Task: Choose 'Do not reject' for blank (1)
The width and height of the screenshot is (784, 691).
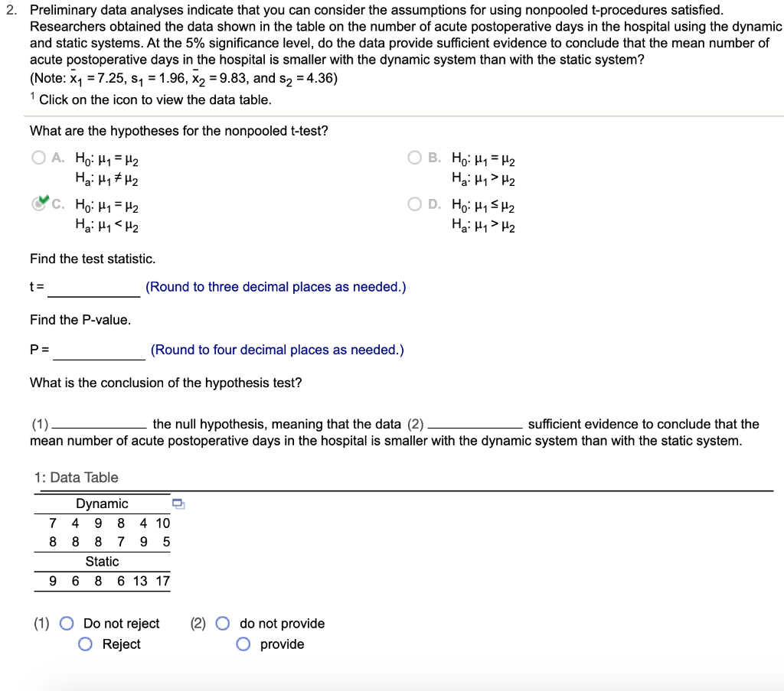Action: click(67, 623)
